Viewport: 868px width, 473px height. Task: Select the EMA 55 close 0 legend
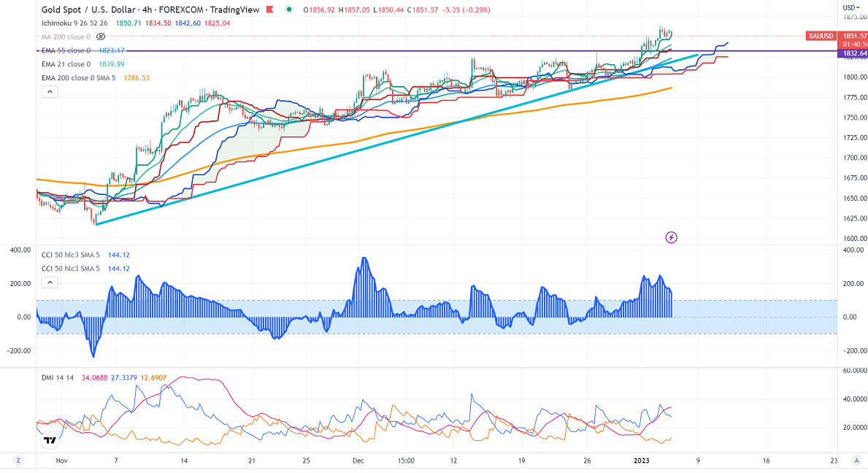click(x=66, y=50)
